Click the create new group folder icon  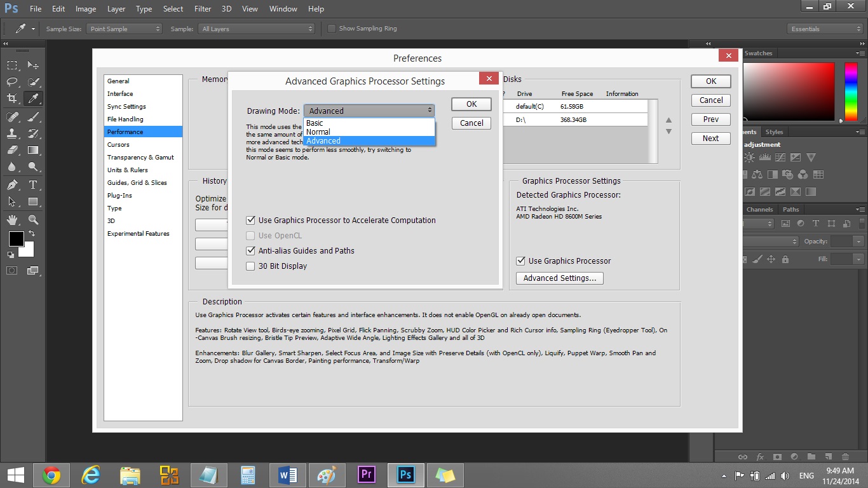tap(811, 456)
